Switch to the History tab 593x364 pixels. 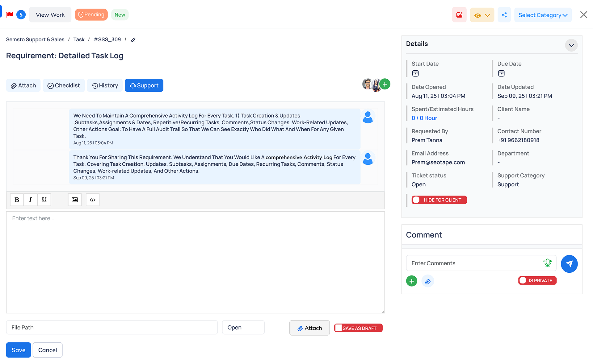105,85
